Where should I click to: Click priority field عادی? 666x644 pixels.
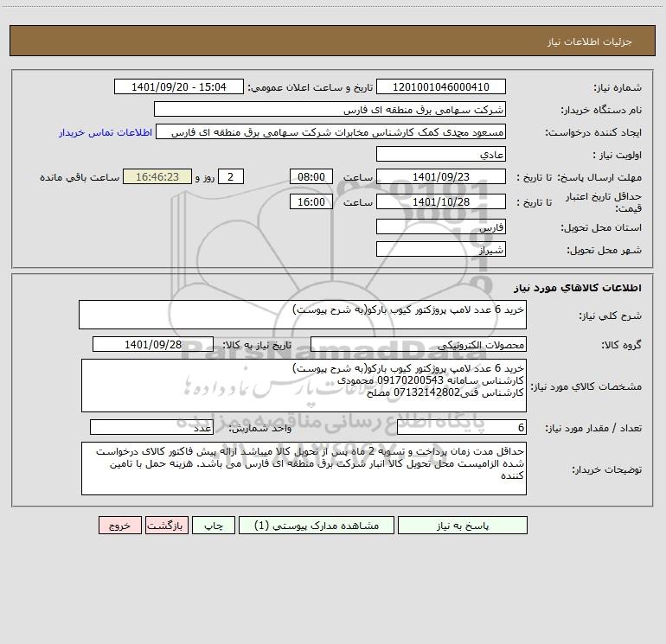441,154
